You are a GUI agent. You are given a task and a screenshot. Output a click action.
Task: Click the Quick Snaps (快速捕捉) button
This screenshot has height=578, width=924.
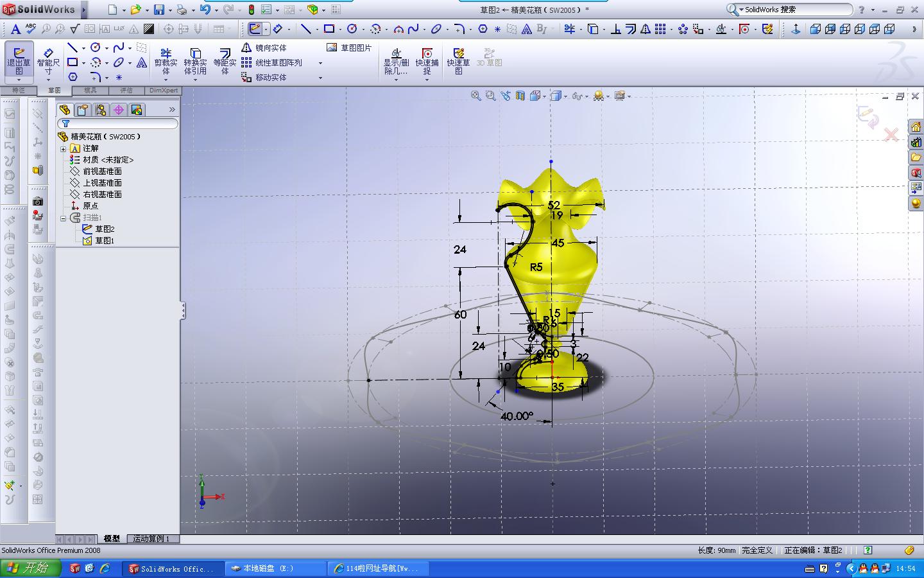coord(427,62)
